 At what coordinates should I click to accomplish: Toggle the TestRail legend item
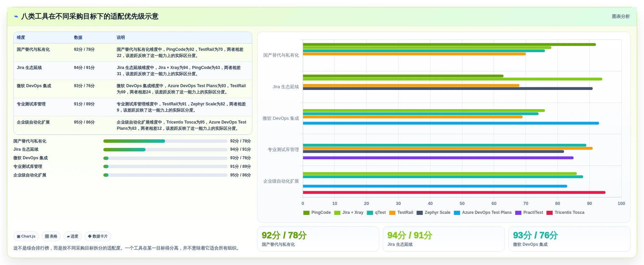(401, 212)
